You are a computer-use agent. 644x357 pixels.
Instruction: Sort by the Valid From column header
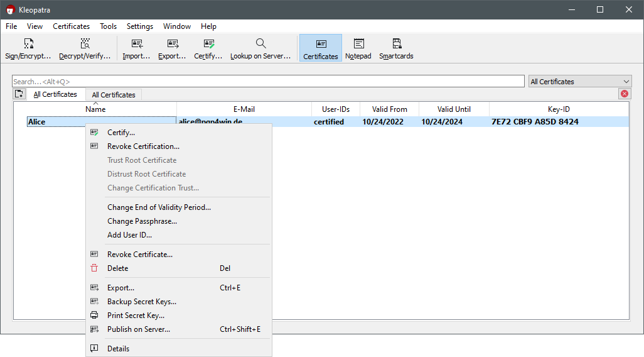tap(389, 109)
